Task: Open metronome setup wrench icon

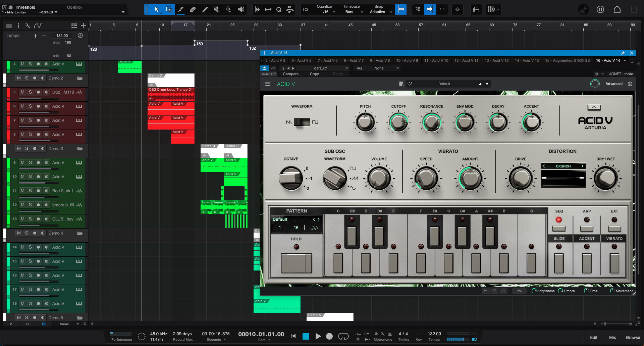Action: pos(382,334)
